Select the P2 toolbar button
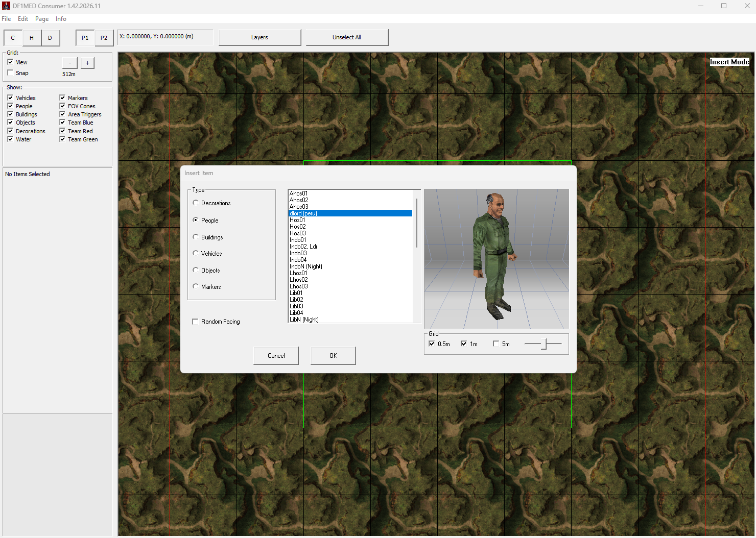 coord(104,38)
